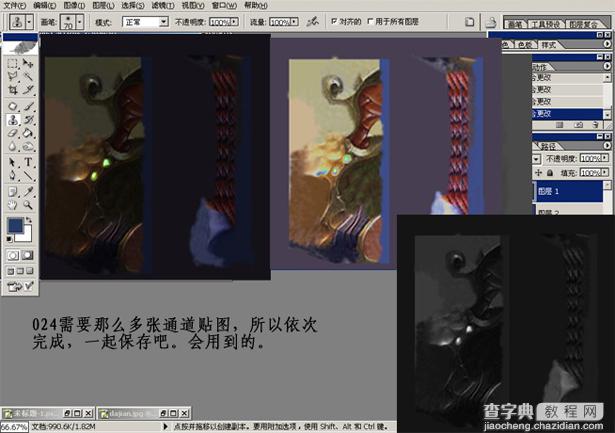Select the Rectangular Marquee tool
615x433 pixels.
[x=12, y=63]
